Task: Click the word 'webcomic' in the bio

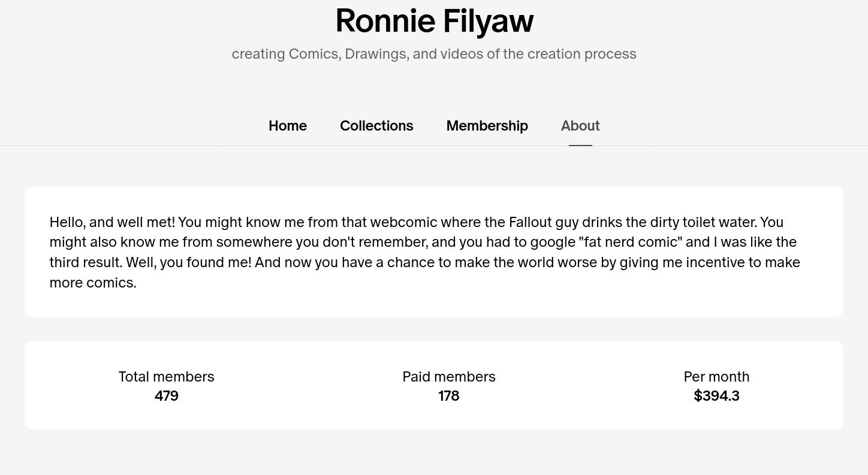Action: click(403, 222)
